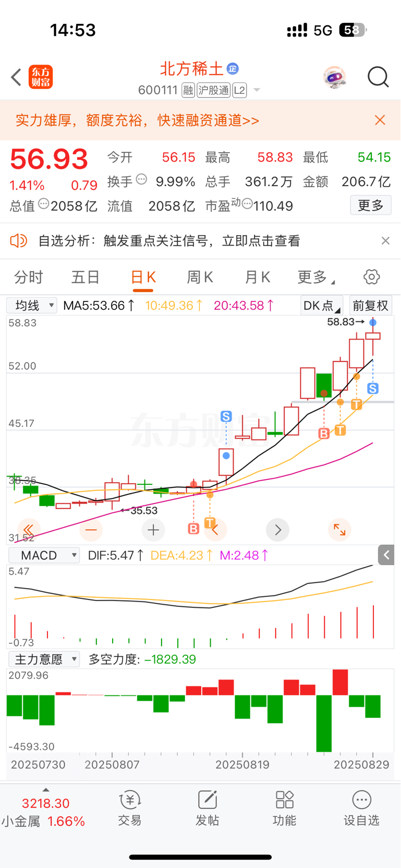Open the robot assistant avatar
The width and height of the screenshot is (401, 868).
(334, 77)
